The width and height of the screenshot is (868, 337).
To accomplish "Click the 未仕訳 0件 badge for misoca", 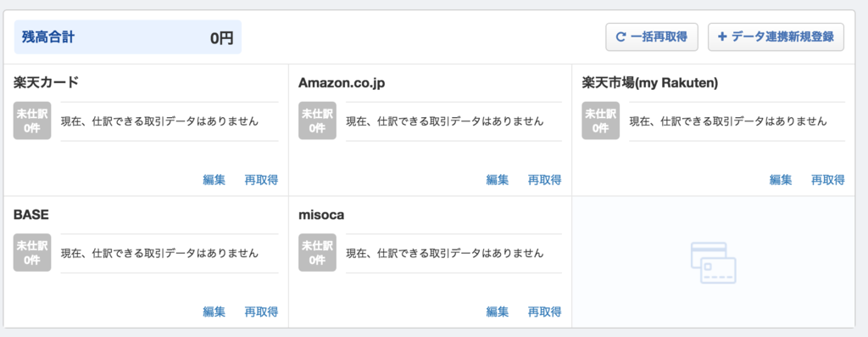I will point(317,253).
